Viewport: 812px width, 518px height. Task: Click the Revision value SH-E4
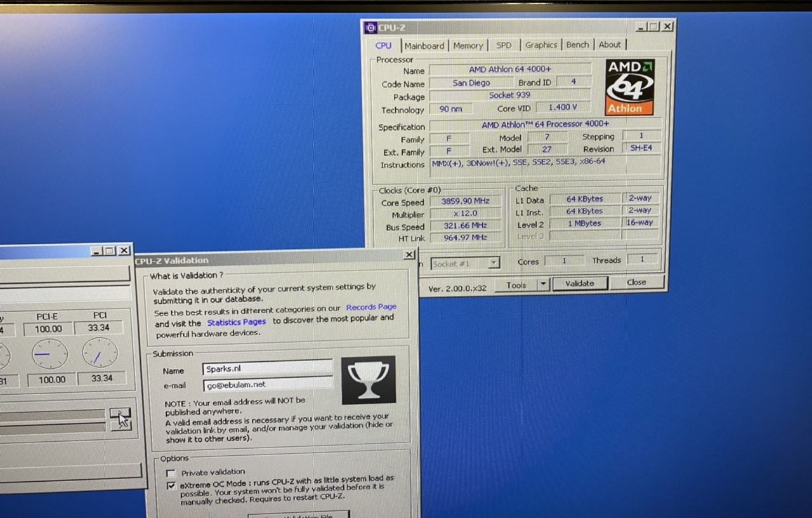pyautogui.click(x=641, y=148)
